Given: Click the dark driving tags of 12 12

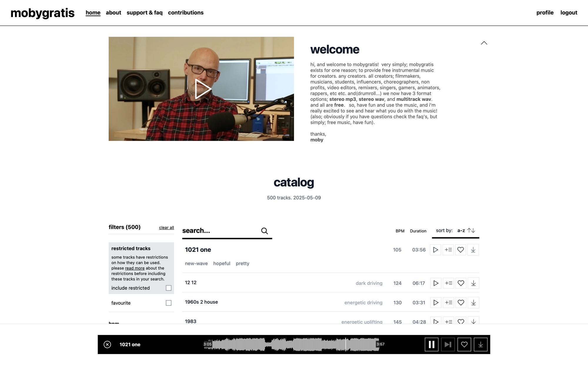Looking at the screenshot, I should pyautogui.click(x=369, y=283).
